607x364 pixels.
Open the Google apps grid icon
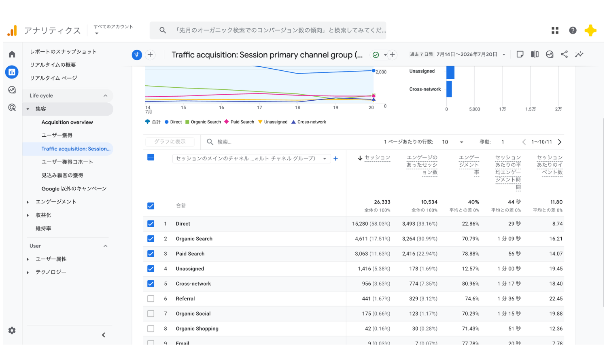pyautogui.click(x=555, y=30)
